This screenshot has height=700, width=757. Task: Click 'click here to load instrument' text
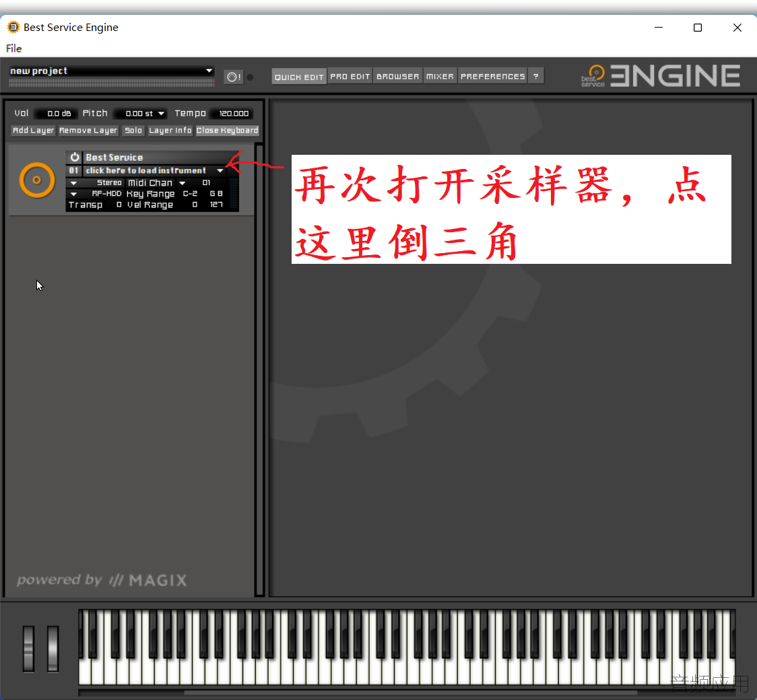[x=145, y=171]
